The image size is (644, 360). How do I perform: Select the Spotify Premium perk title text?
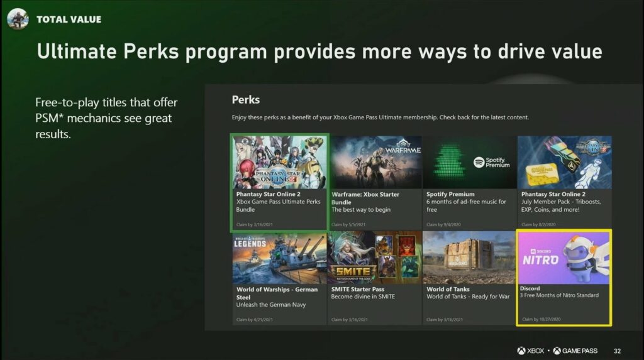450,194
